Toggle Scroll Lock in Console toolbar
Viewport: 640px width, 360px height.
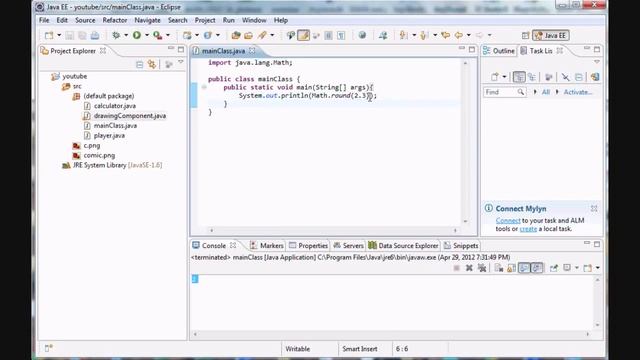tap(511, 268)
